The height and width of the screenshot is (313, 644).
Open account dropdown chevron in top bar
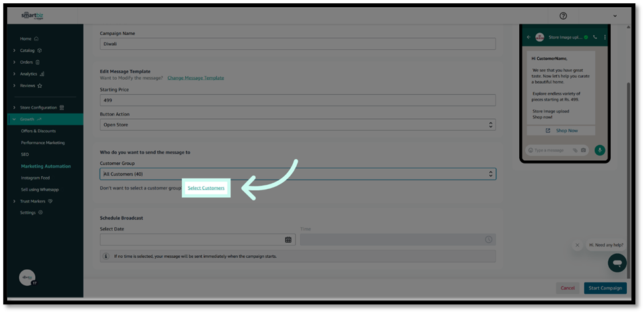click(615, 16)
